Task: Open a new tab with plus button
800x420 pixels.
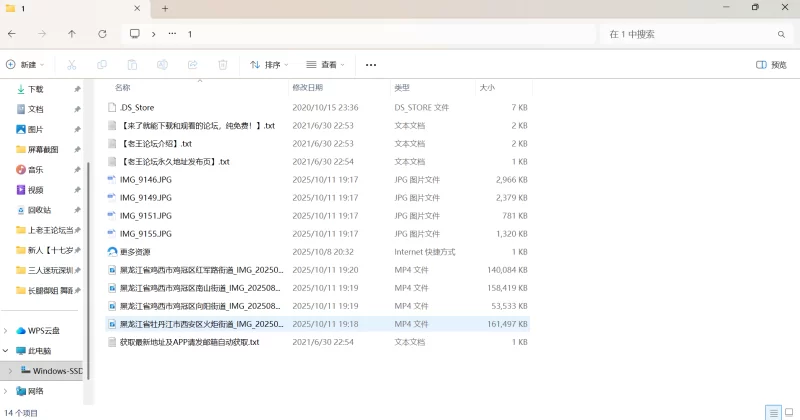Action: tap(165, 8)
